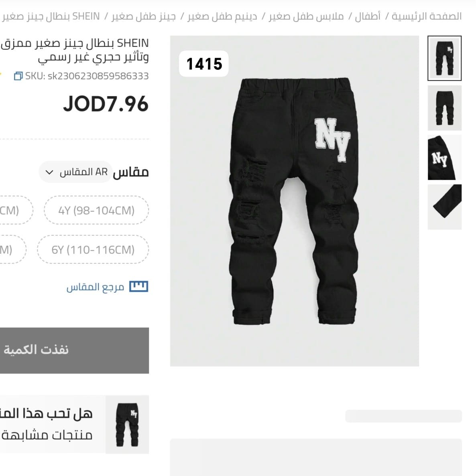476x476 pixels.
Task: Select second back-view jeans thumbnail
Action: [x=444, y=108]
